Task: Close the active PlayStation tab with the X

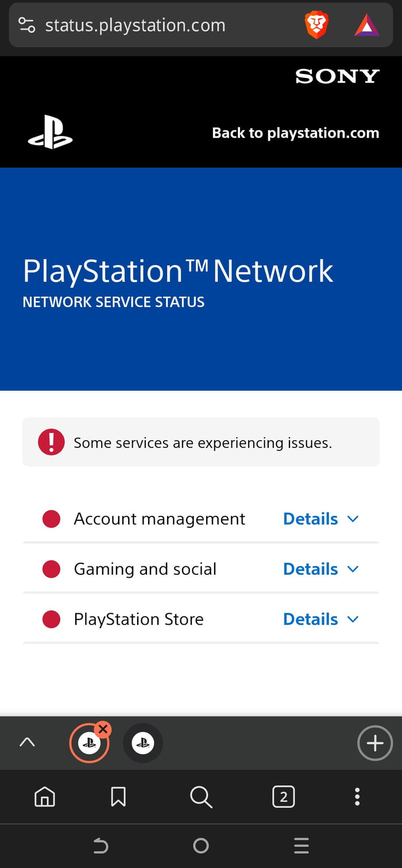Action: (x=103, y=729)
